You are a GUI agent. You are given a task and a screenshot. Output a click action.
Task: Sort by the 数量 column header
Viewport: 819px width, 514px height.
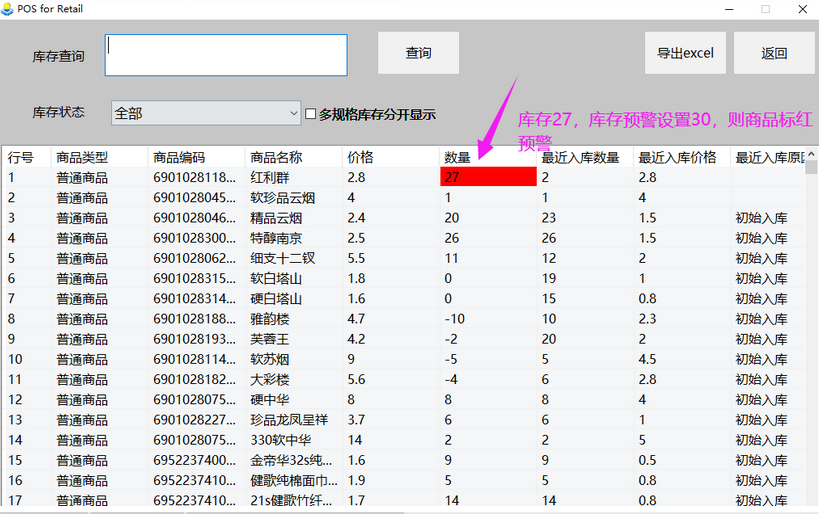pos(488,157)
